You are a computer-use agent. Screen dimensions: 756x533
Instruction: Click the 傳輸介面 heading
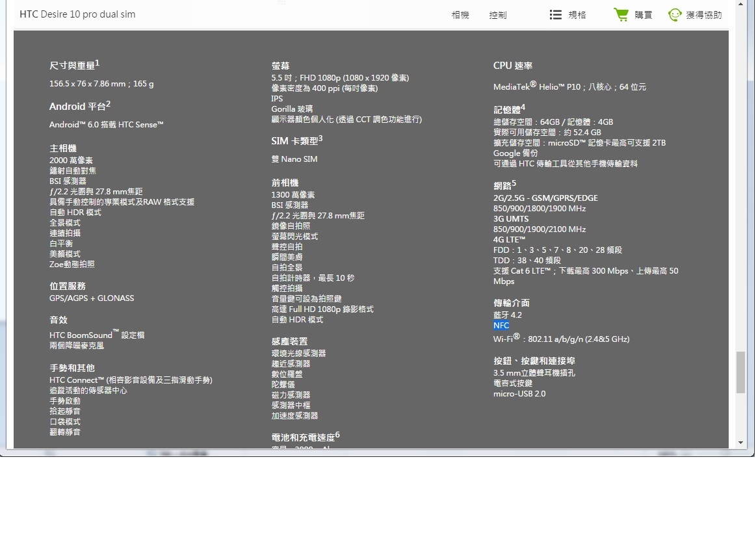click(511, 303)
